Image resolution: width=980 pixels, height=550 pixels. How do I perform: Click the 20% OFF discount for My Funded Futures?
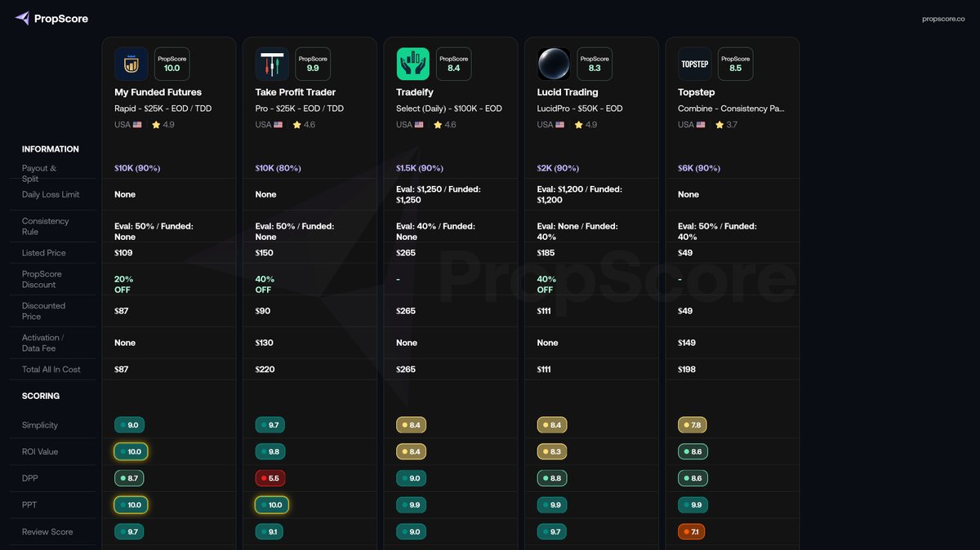[x=122, y=285]
